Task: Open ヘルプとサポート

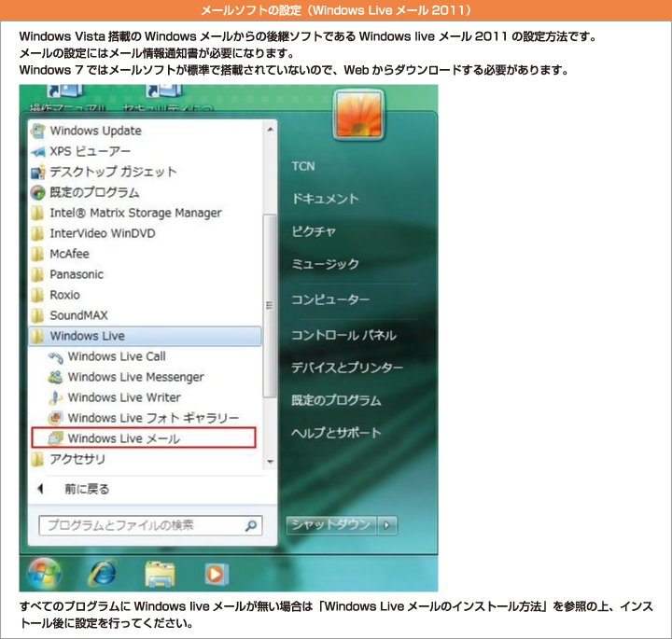Action: (x=336, y=433)
